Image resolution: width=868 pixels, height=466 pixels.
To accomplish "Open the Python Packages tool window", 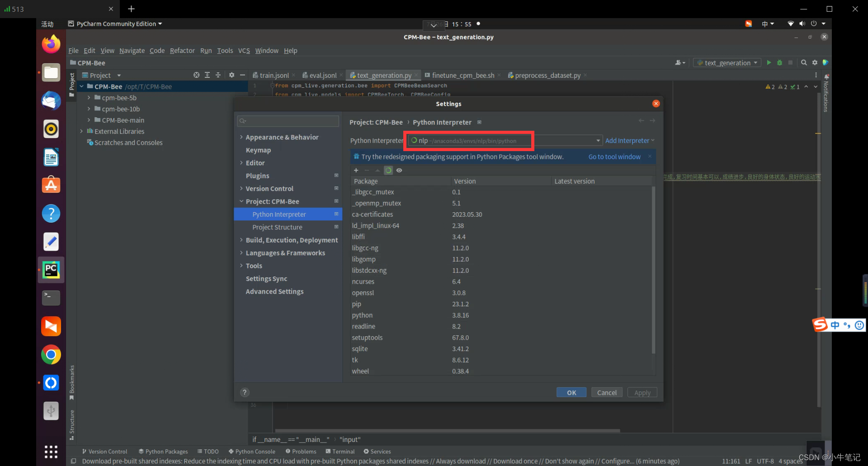I will [x=163, y=452].
